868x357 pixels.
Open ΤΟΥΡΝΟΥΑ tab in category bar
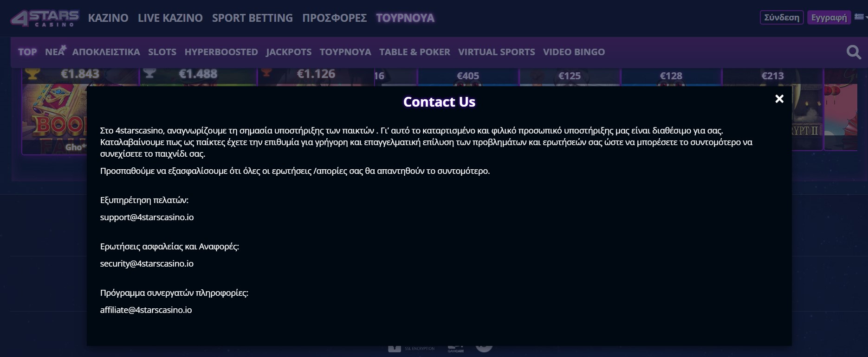pos(345,52)
